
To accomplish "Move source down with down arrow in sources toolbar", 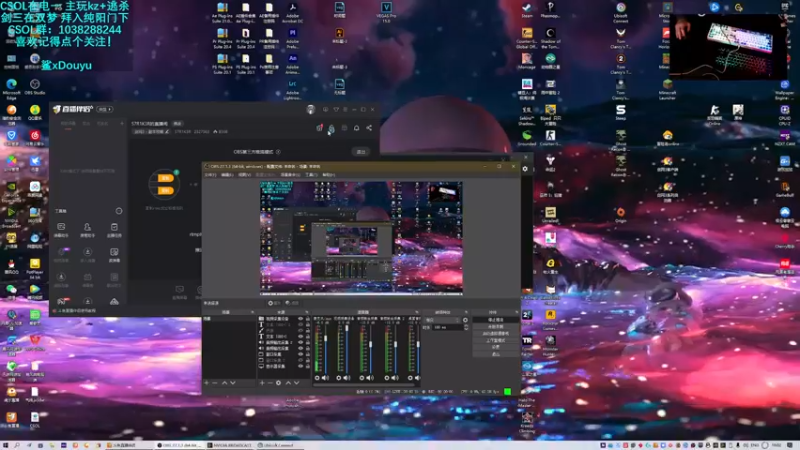I will point(296,383).
